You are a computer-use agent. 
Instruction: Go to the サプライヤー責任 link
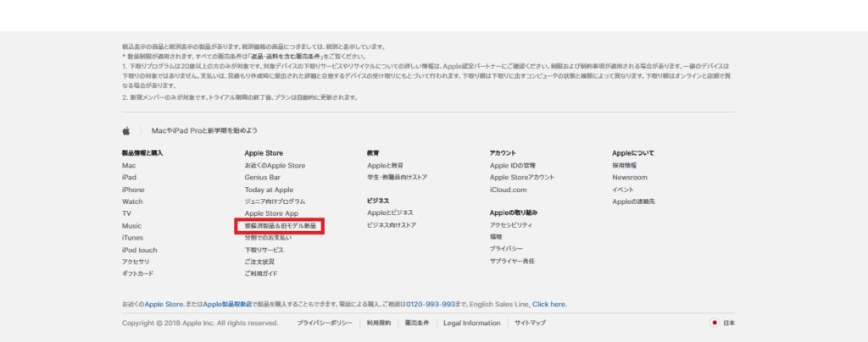[512, 261]
